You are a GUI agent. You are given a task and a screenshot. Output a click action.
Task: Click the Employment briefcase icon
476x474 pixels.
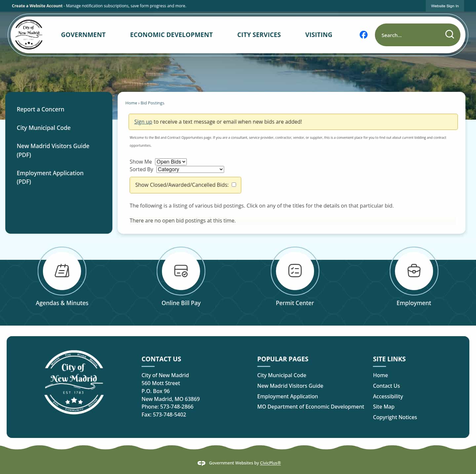pyautogui.click(x=414, y=271)
